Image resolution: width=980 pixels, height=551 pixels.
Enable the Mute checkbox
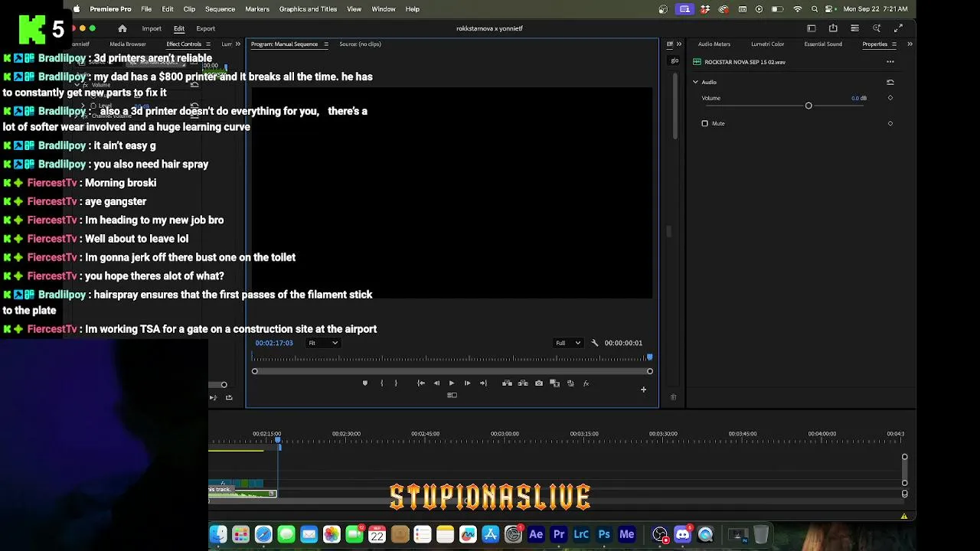point(705,123)
